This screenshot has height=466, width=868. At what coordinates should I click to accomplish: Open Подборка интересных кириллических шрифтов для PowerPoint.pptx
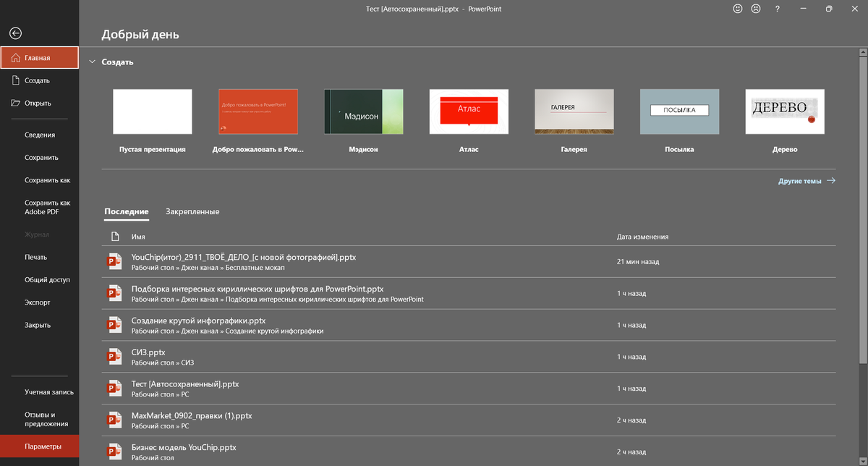click(x=258, y=289)
